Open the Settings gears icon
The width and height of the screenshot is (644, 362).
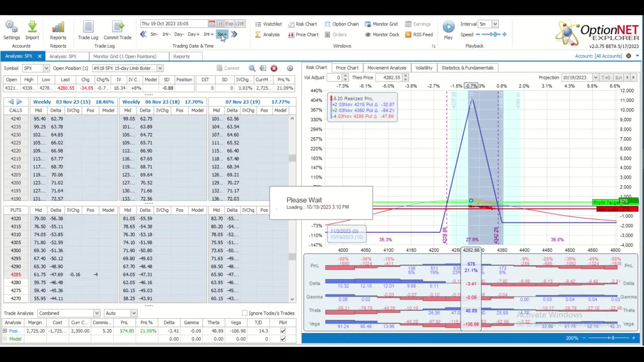pos(12,27)
